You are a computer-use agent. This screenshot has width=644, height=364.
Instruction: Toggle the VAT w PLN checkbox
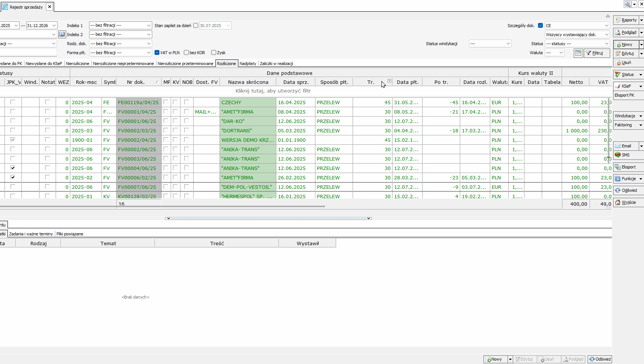pos(157,53)
